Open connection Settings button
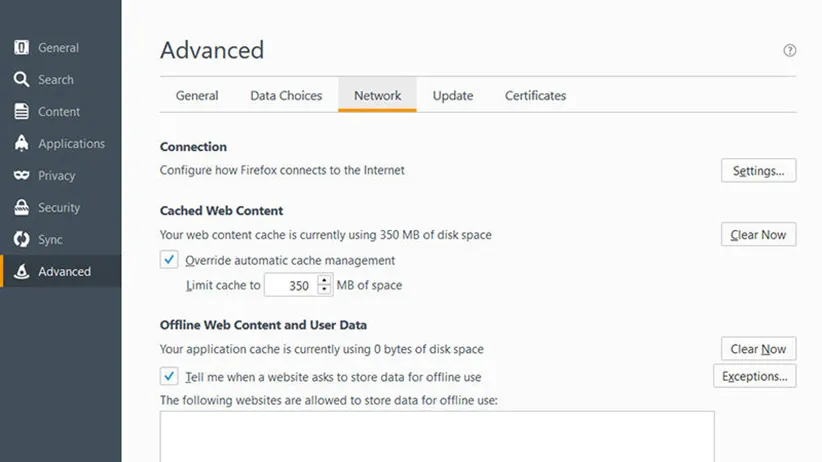The height and width of the screenshot is (462, 822). point(758,171)
